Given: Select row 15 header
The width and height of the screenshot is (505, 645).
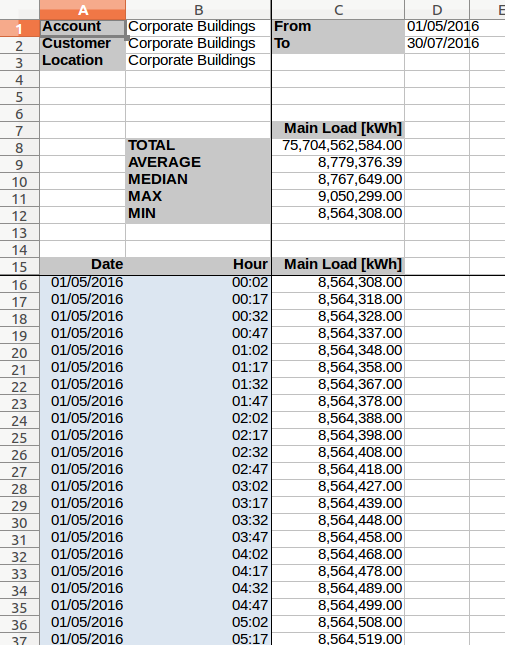Looking at the screenshot, I should tap(19, 267).
